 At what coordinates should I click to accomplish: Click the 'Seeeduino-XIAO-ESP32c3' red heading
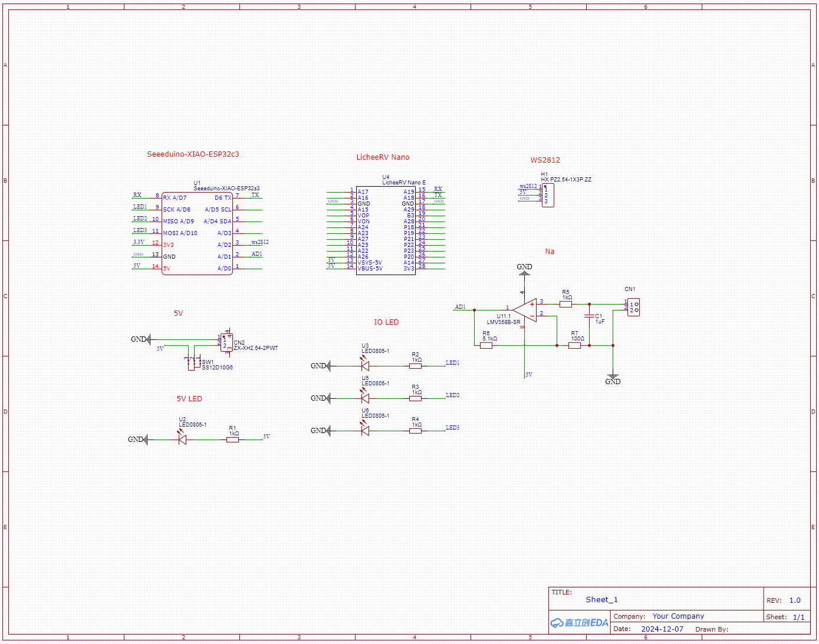coord(193,154)
